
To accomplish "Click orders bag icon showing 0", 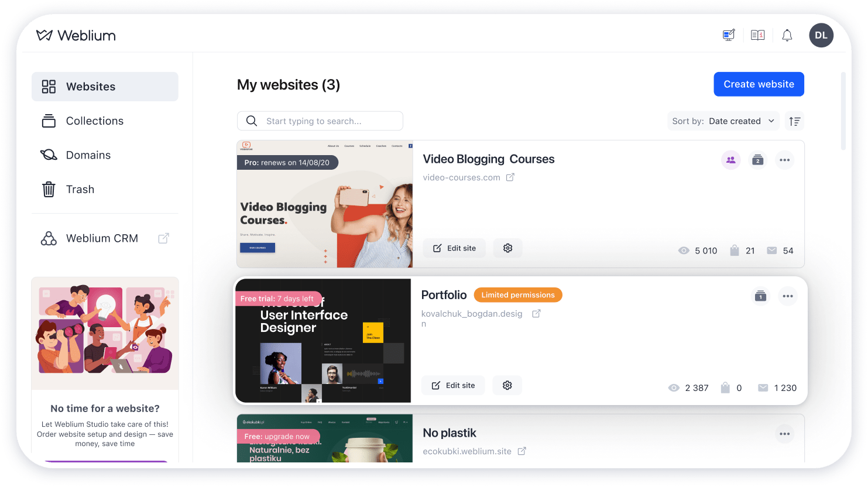I will pos(725,387).
